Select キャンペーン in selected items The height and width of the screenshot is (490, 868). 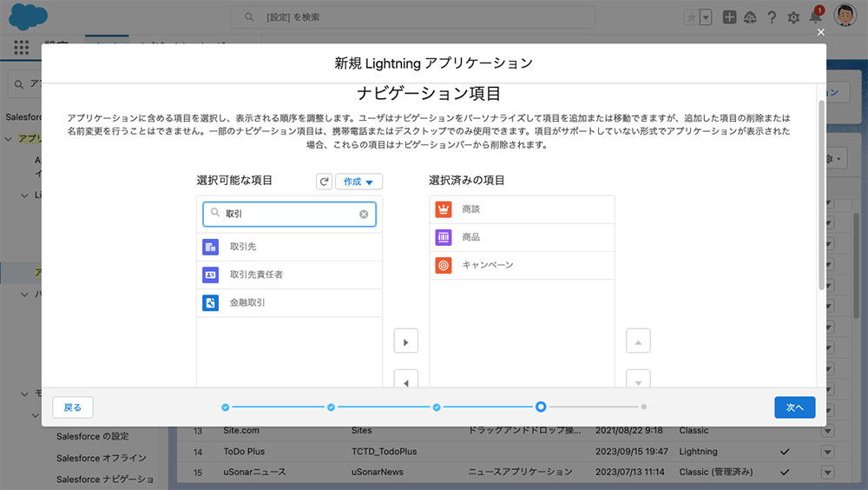pos(522,265)
